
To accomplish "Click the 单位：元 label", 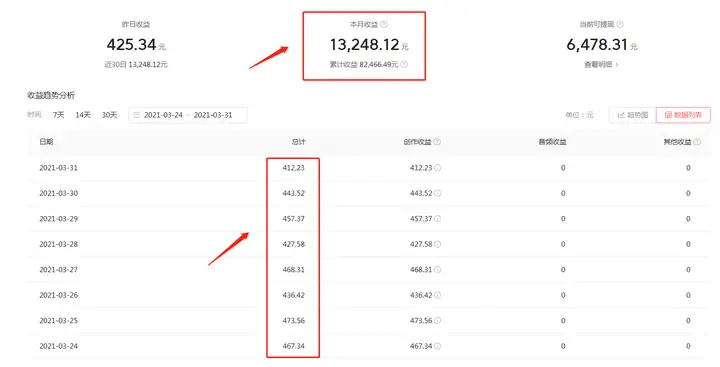I will pyautogui.click(x=579, y=115).
